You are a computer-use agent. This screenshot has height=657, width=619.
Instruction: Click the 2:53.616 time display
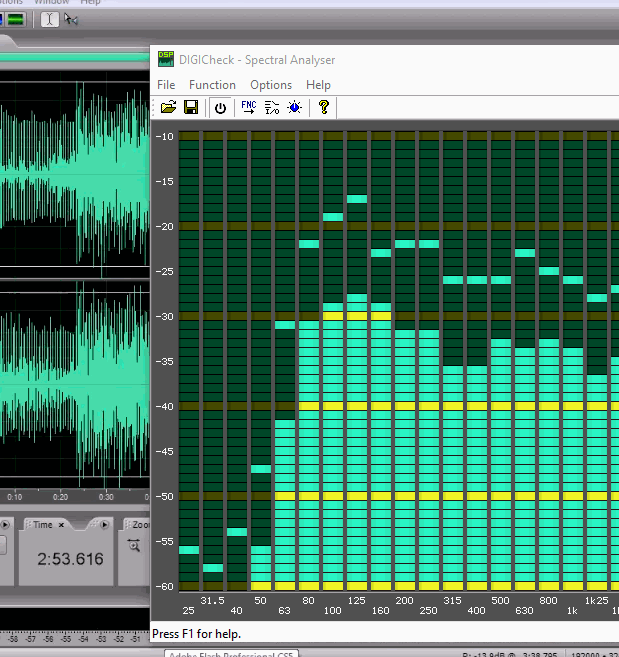tap(70, 559)
